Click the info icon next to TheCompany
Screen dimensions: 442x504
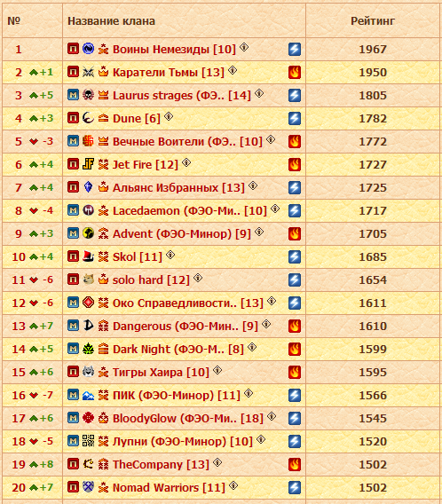tap(217, 462)
